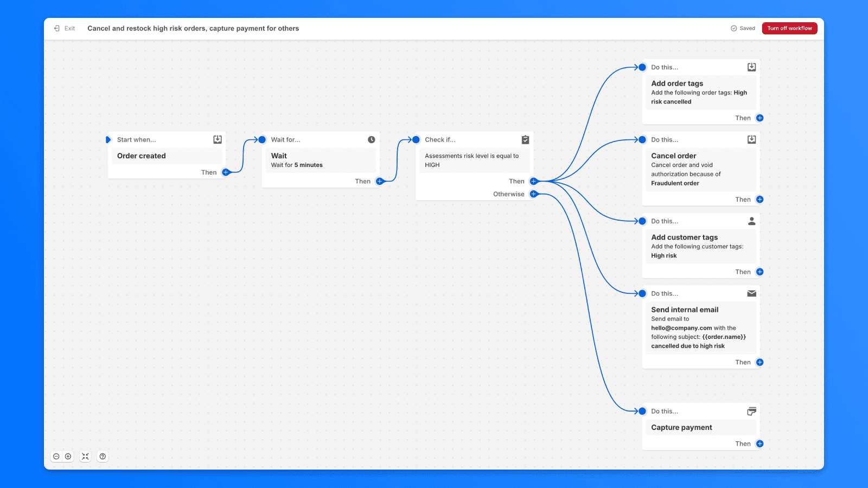Image resolution: width=868 pixels, height=488 pixels.
Task: Click the envelope icon on Send internal email
Action: pos(752,293)
